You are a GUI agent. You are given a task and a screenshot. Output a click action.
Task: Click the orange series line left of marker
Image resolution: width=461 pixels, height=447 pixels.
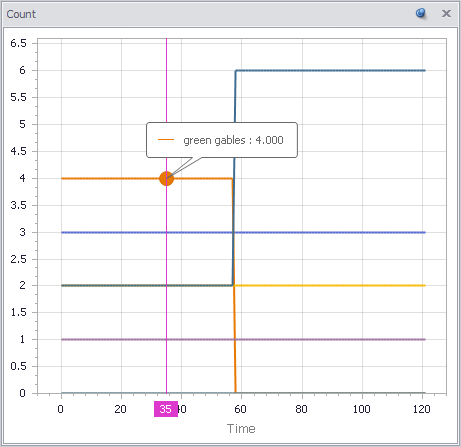110,178
